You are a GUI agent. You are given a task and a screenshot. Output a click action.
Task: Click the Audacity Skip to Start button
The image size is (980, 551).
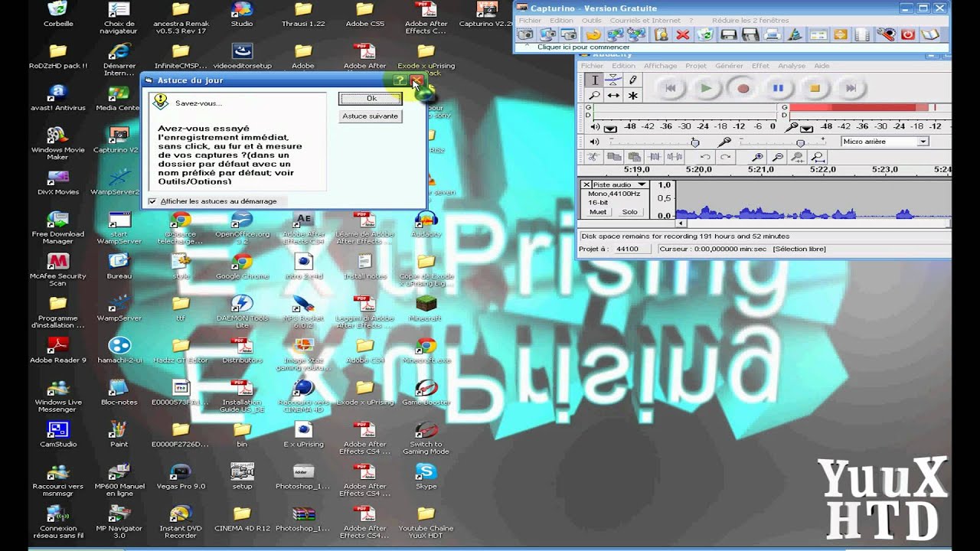coord(671,88)
